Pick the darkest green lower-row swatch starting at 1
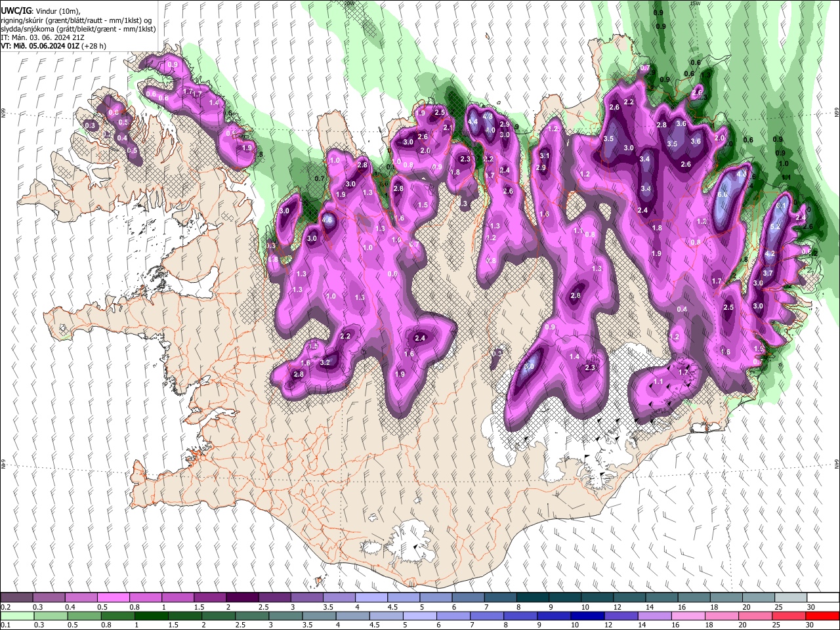 click(152, 616)
